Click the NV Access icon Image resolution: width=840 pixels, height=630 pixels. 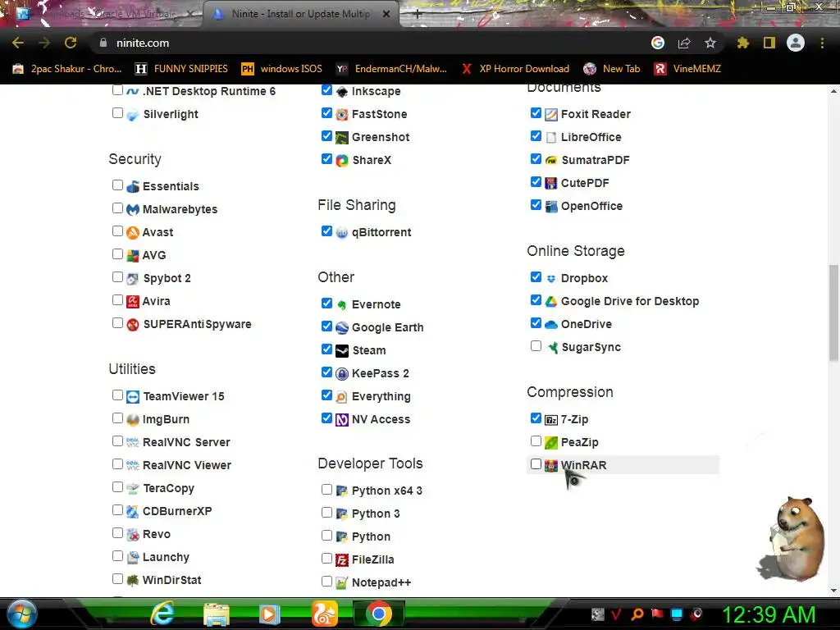(x=342, y=420)
